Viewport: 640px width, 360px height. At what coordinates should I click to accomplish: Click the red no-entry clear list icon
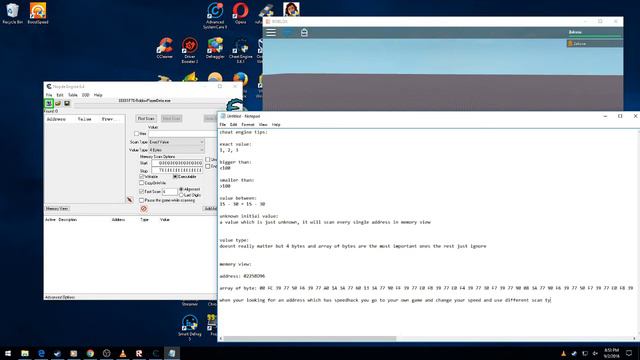point(144,209)
